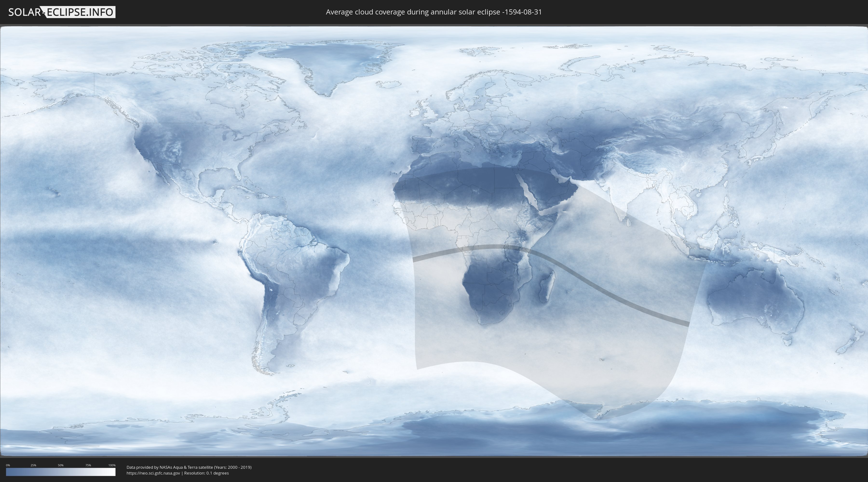
Task: Click the 25% legend label
Action: [x=33, y=465]
